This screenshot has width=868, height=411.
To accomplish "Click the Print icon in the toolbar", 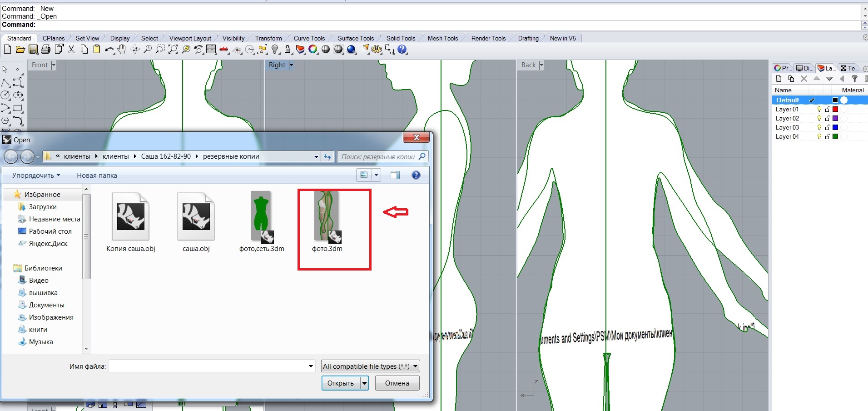I will [x=45, y=49].
